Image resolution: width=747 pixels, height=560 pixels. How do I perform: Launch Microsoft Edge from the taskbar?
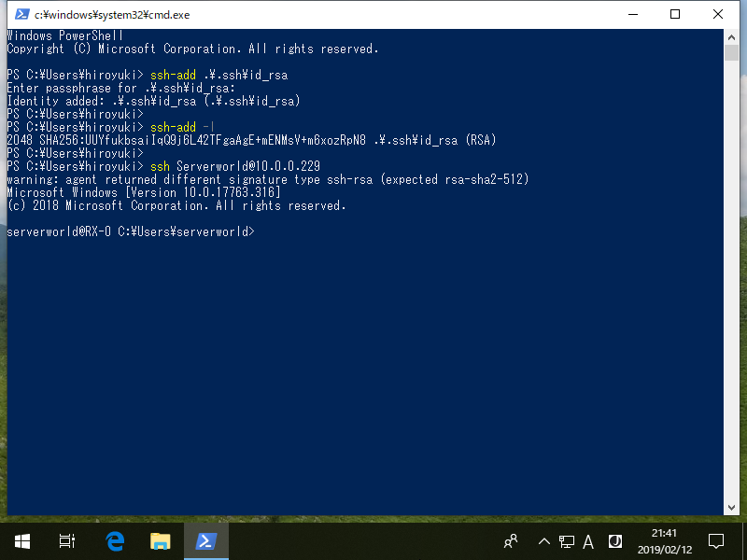[x=113, y=541]
